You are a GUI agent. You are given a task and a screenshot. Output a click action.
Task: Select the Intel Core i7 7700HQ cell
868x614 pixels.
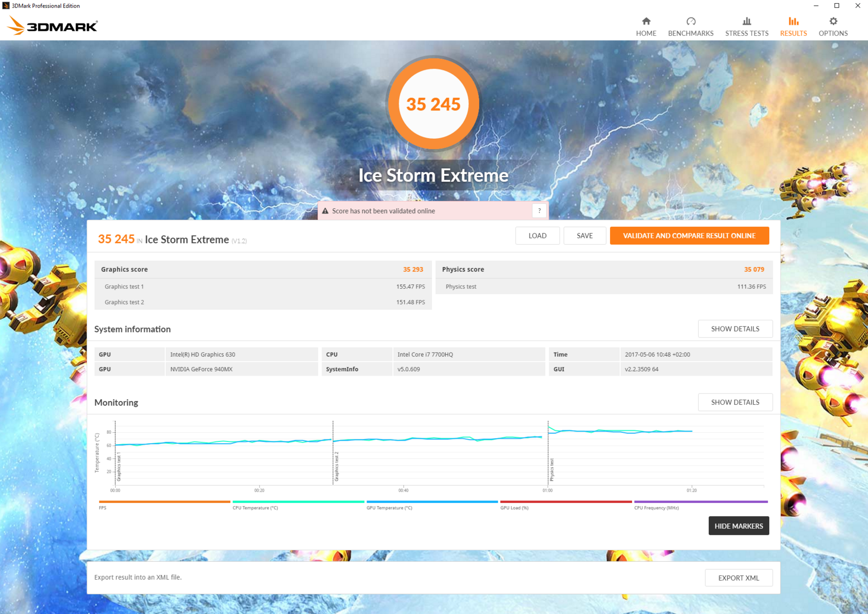pos(469,355)
